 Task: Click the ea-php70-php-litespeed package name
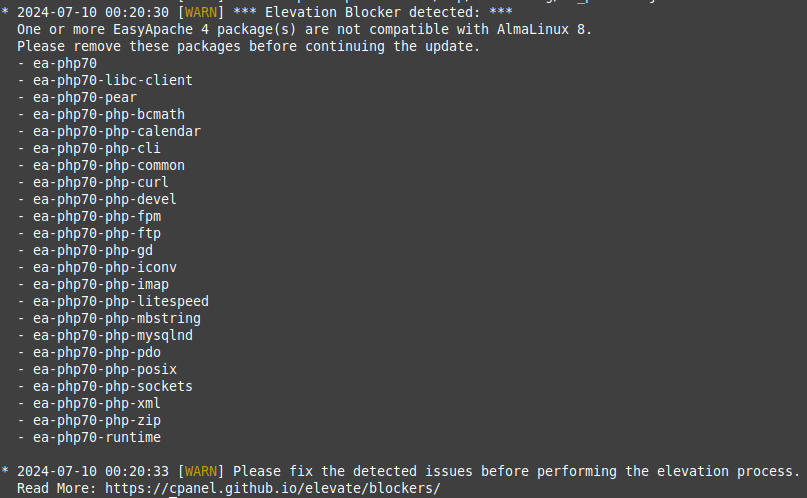120,301
